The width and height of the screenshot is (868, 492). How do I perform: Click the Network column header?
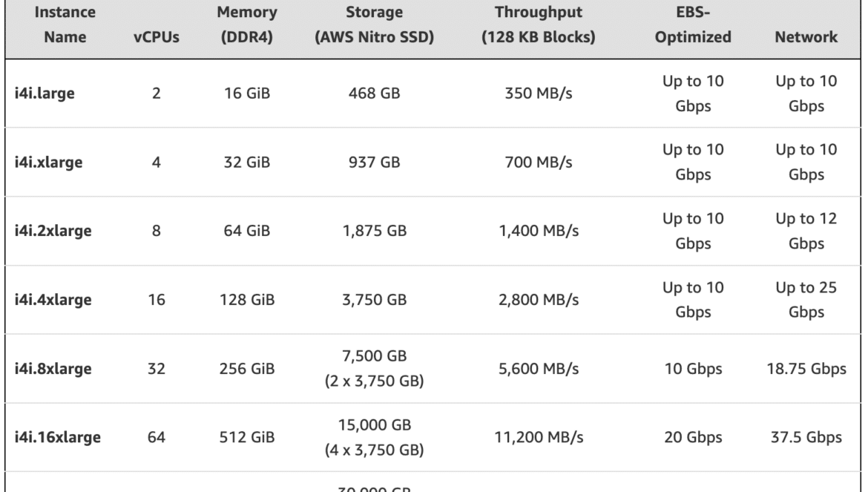click(806, 37)
